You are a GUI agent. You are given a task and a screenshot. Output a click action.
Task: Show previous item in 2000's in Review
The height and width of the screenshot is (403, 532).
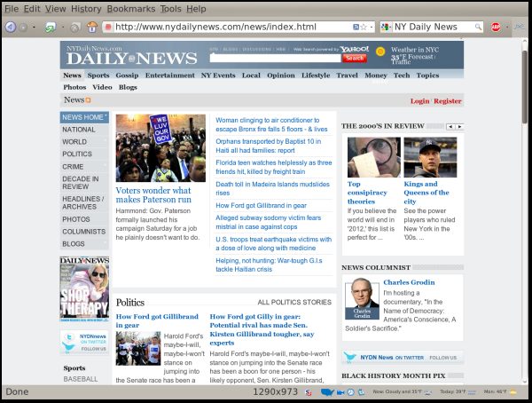pyautogui.click(x=450, y=126)
